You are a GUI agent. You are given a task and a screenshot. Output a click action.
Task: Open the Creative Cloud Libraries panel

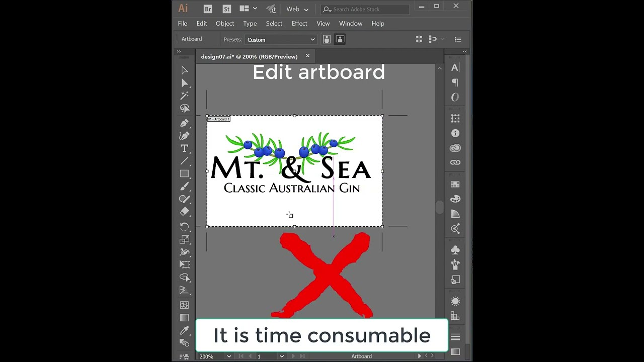(455, 148)
